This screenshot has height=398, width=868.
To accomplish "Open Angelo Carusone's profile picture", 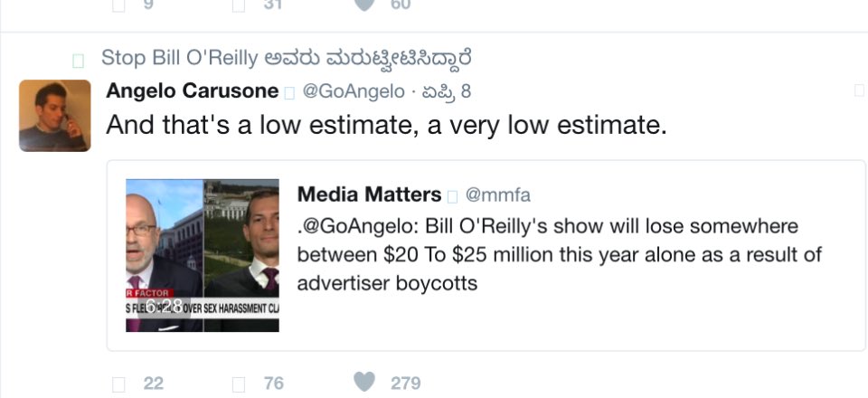I will [x=55, y=115].
